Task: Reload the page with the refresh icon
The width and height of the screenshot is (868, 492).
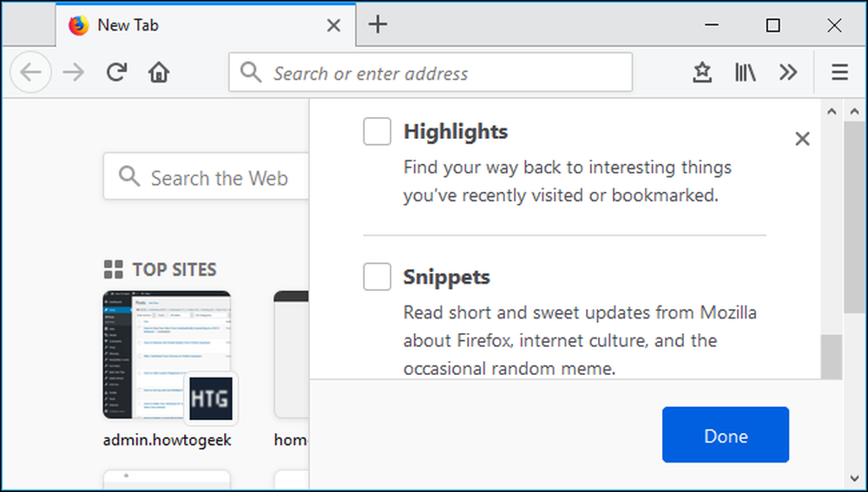Action: (117, 72)
